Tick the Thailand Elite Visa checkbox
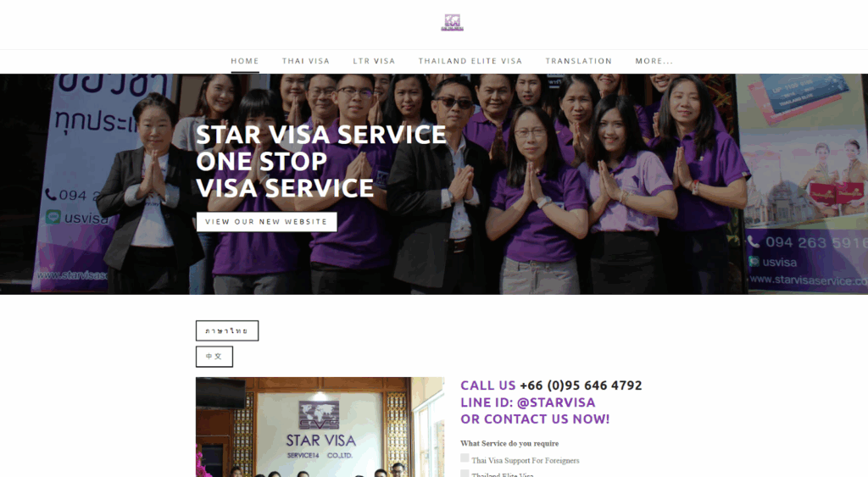Screen dimensions: 868x477 pos(465,474)
